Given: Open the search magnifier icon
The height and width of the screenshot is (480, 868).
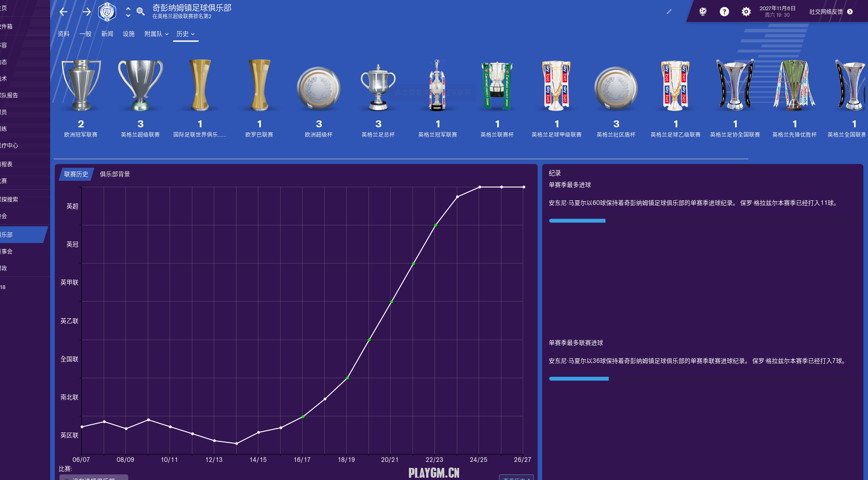Looking at the screenshot, I should 140,12.
